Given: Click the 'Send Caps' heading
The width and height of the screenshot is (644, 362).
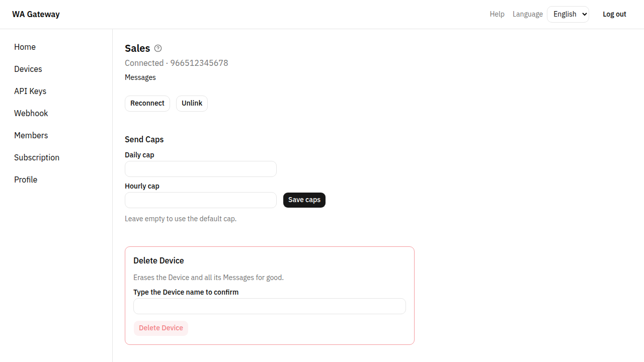Looking at the screenshot, I should coord(144,139).
